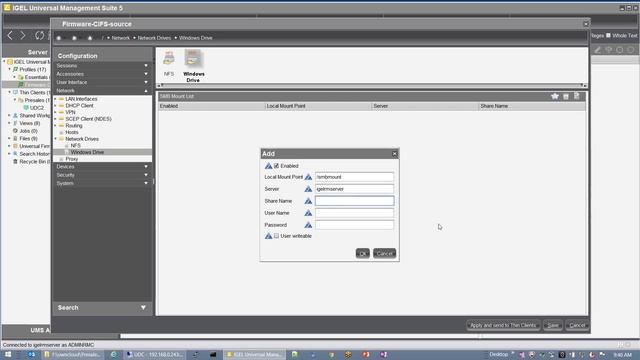The width and height of the screenshot is (640, 360).
Task: Click the first round icon in the breadcrumb bar
Action: 59,38
